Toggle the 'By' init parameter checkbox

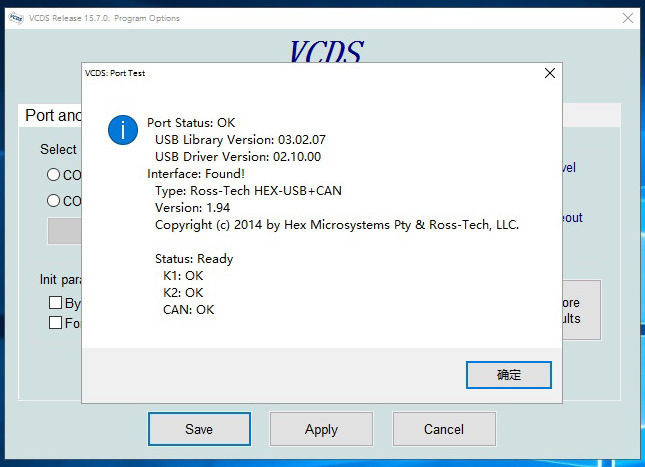(56, 303)
